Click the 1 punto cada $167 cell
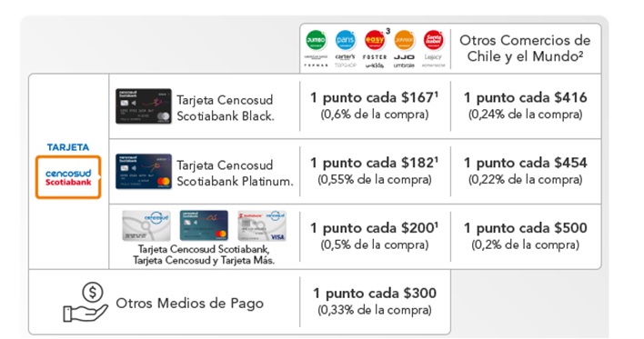Image resolution: width=644 pixels, height=339 pixels. pyautogui.click(x=375, y=105)
